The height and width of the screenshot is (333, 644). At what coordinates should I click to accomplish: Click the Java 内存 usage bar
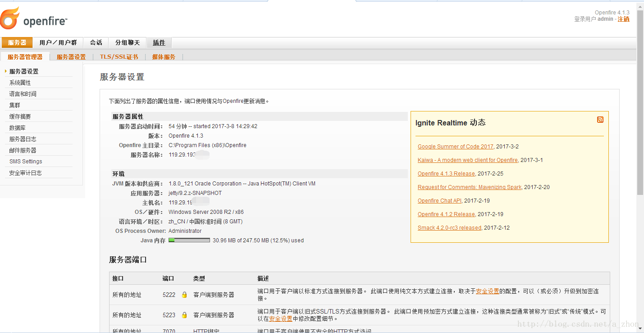(x=189, y=240)
